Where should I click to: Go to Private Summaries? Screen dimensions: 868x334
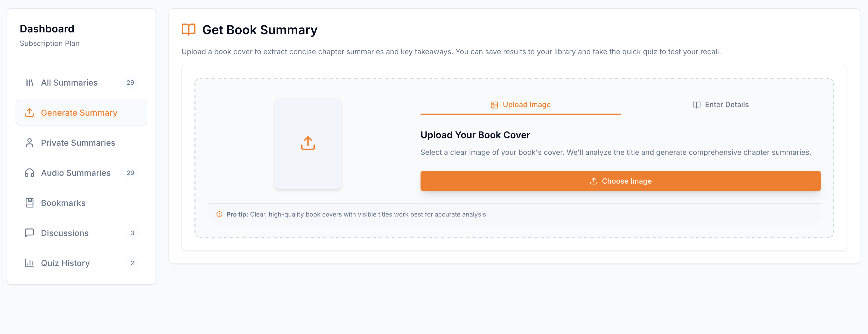pyautogui.click(x=78, y=143)
